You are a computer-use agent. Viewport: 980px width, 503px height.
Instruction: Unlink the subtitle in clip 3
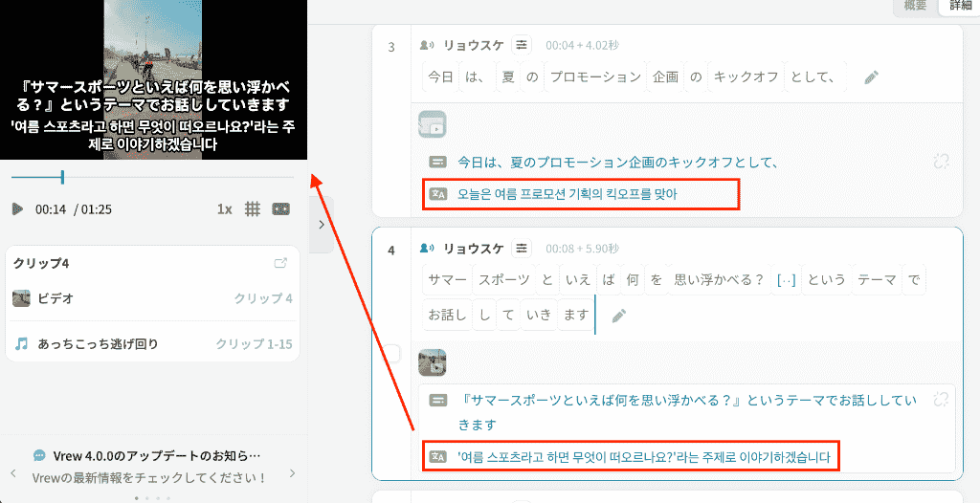pyautogui.click(x=942, y=162)
